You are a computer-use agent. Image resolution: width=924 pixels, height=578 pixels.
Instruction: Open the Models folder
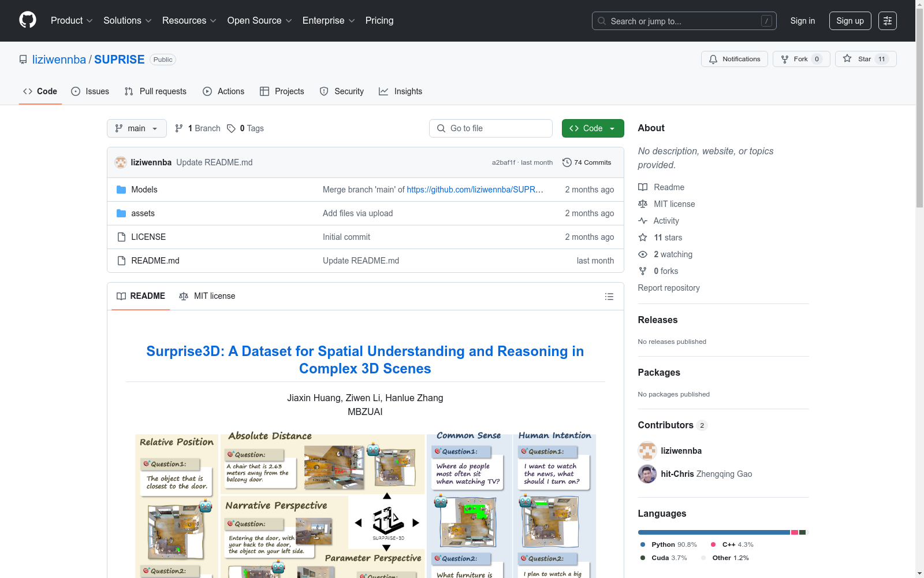tap(144, 190)
